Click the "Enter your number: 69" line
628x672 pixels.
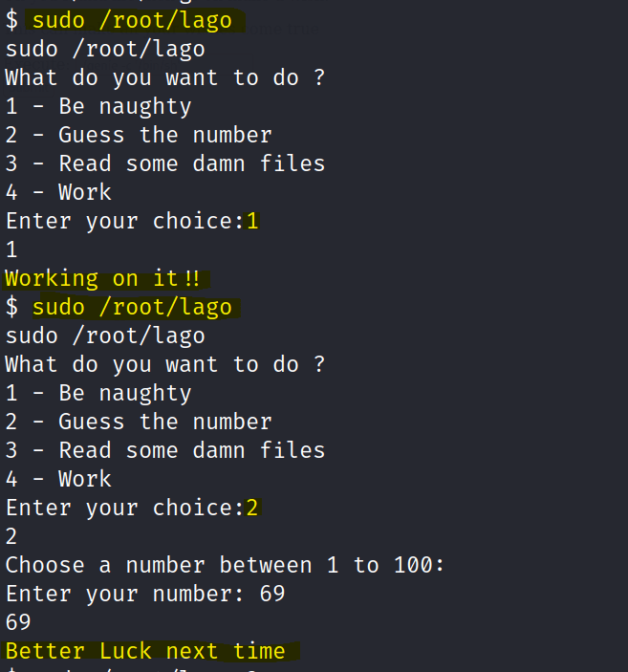point(145,595)
